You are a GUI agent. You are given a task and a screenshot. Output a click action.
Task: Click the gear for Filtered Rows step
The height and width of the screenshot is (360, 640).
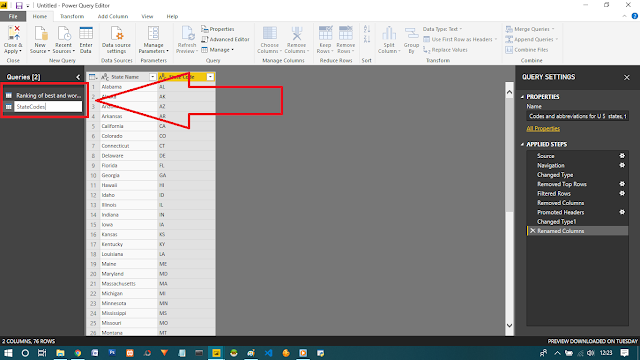(622, 193)
